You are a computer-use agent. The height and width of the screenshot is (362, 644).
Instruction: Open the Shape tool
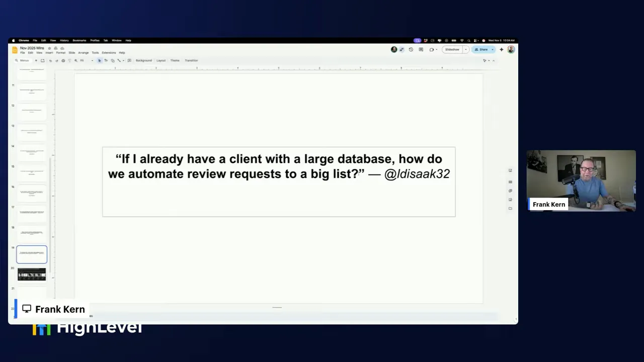(113, 60)
